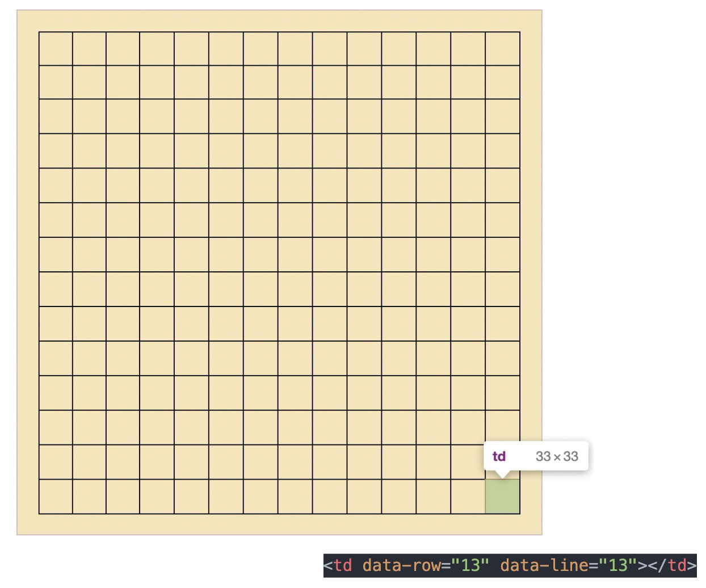Click the bottom row cell in the second column

[89, 497]
